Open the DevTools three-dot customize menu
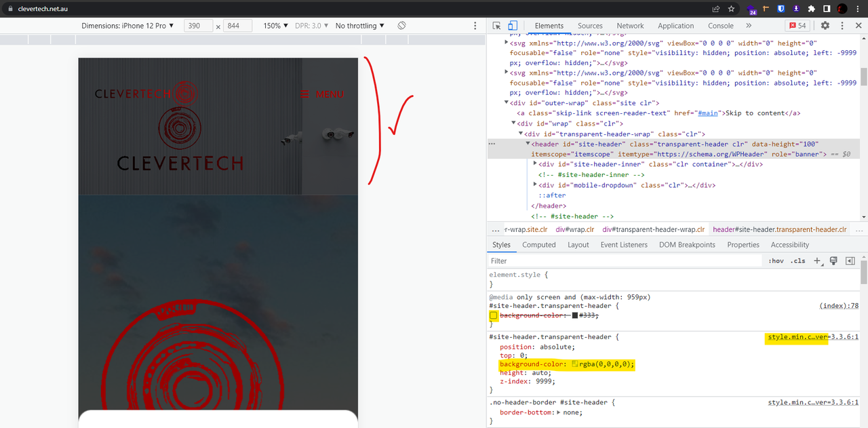868x428 pixels. click(842, 25)
